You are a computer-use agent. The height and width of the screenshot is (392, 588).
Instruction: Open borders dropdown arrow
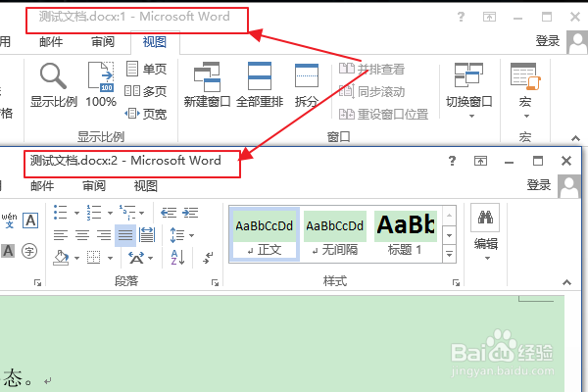(x=110, y=258)
